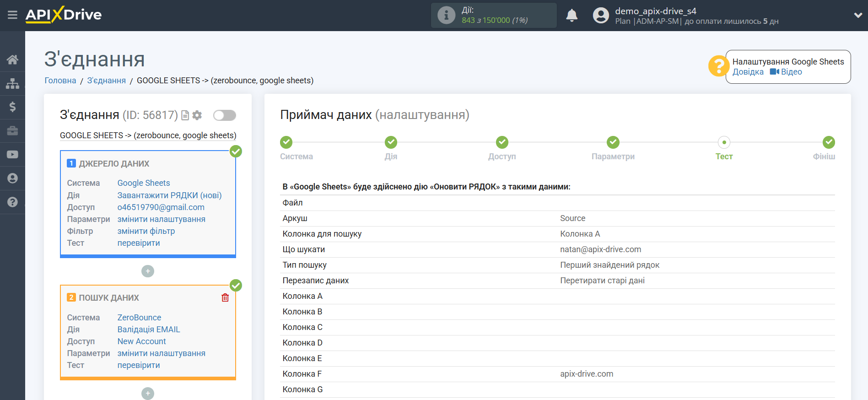Go to the Доступ step
The width and height of the screenshot is (868, 400).
point(502,143)
